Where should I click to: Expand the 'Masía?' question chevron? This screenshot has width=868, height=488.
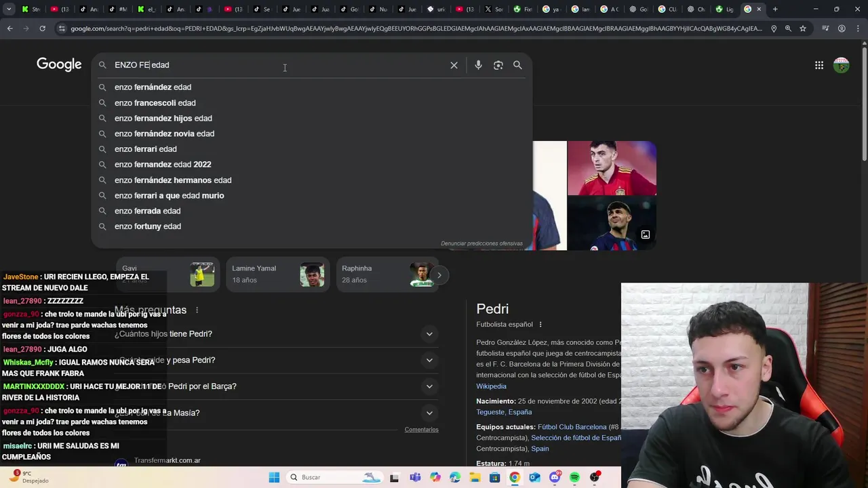click(x=429, y=413)
